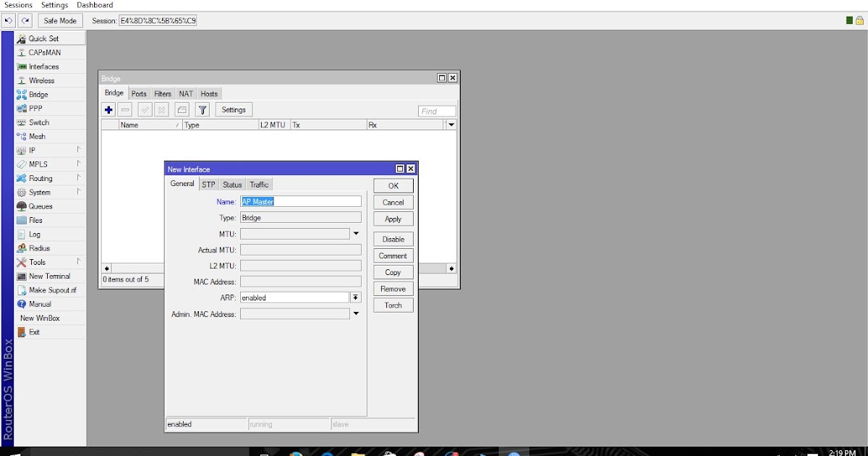Open the MTU dropdown arrow

[355, 233]
